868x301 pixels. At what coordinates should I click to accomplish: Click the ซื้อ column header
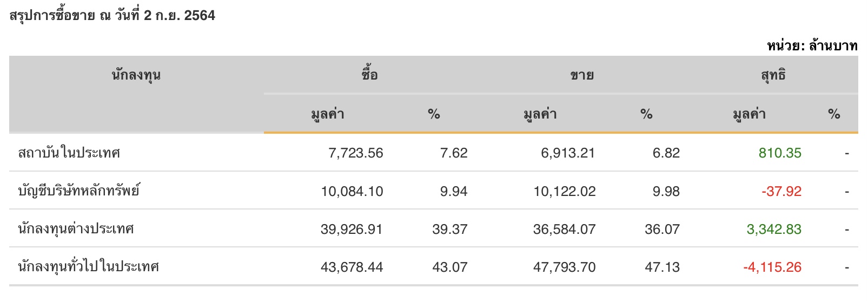pos(370,74)
